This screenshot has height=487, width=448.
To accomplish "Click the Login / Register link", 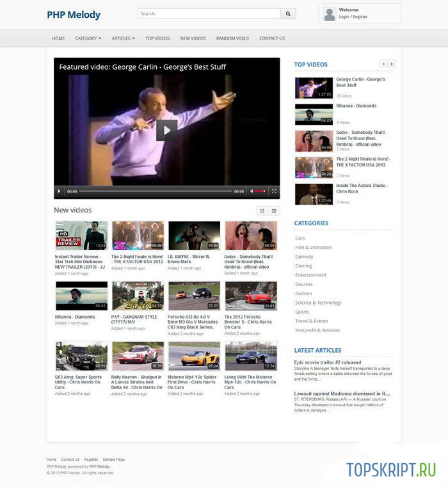I will point(353,17).
